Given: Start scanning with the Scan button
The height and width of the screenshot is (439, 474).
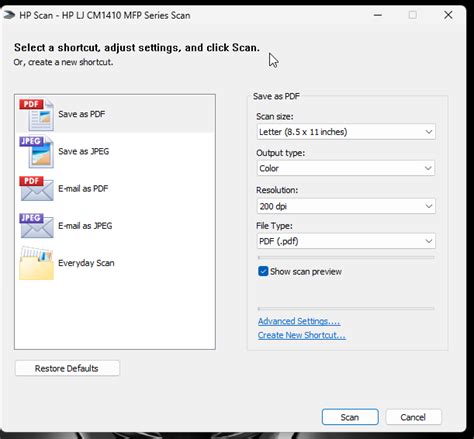Looking at the screenshot, I should [350, 417].
